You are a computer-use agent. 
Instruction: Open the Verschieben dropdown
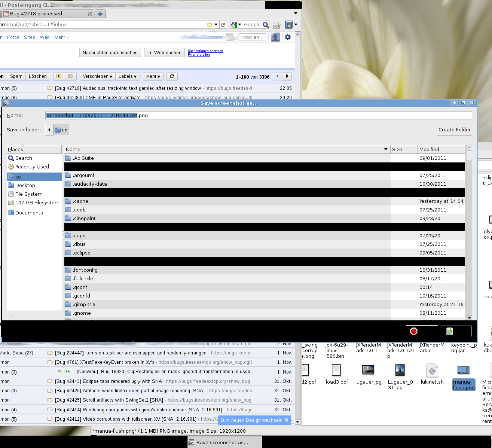pos(97,76)
